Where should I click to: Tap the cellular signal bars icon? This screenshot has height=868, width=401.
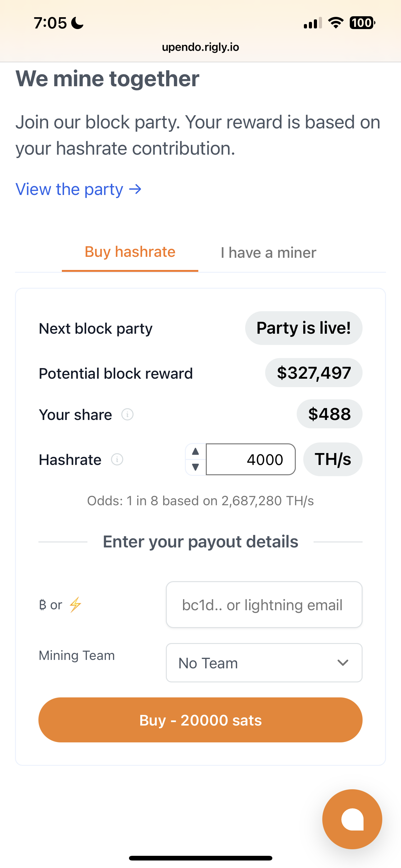pyautogui.click(x=313, y=23)
